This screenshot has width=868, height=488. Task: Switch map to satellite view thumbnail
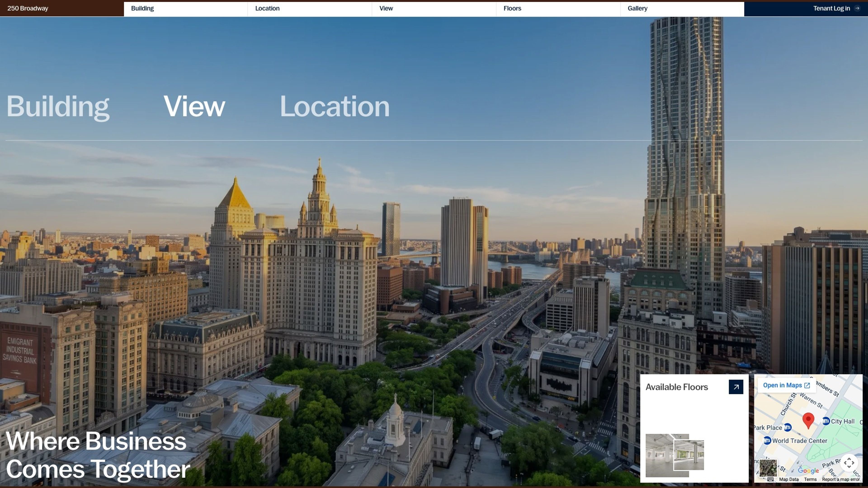768,468
